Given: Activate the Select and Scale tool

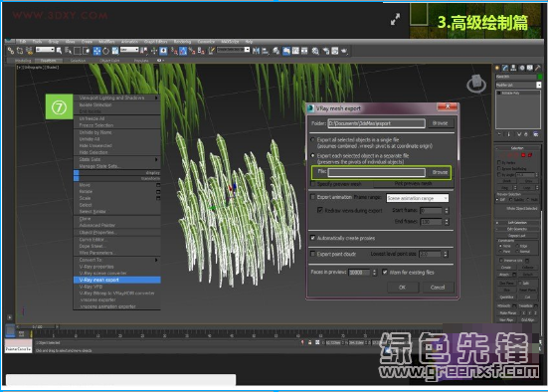Looking at the screenshot, I should 115,51.
